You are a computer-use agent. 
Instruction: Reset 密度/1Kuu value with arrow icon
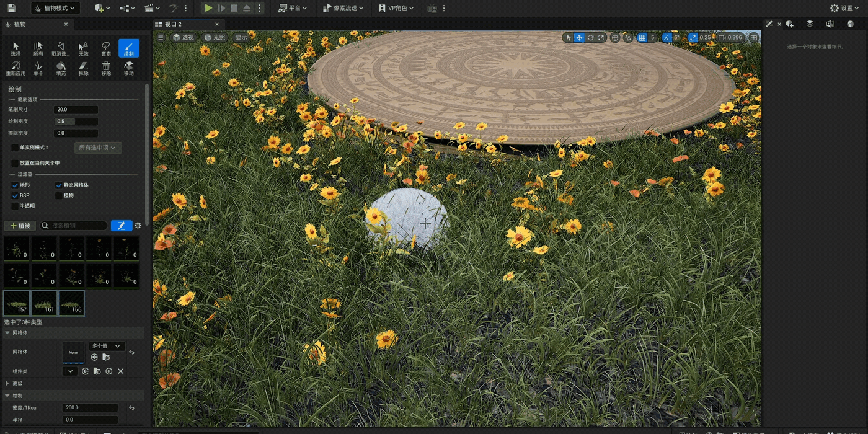point(131,408)
